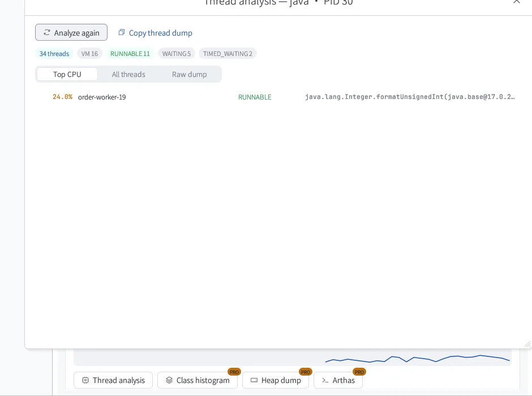Open Thread analysis from bottom toolbar
532x396 pixels.
113,380
